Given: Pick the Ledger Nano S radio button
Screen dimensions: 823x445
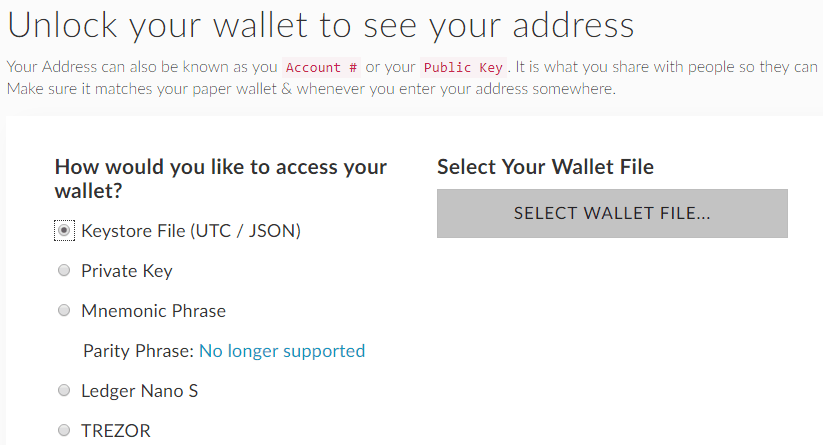Looking at the screenshot, I should 64,391.
